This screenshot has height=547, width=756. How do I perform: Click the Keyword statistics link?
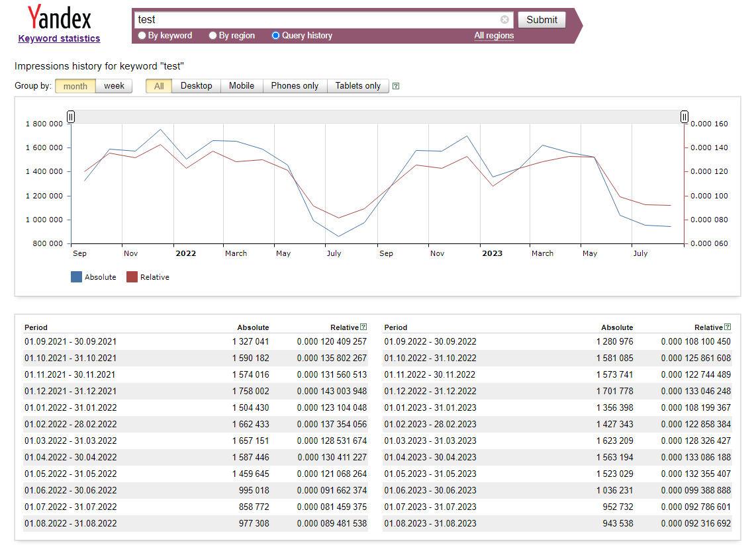point(58,38)
